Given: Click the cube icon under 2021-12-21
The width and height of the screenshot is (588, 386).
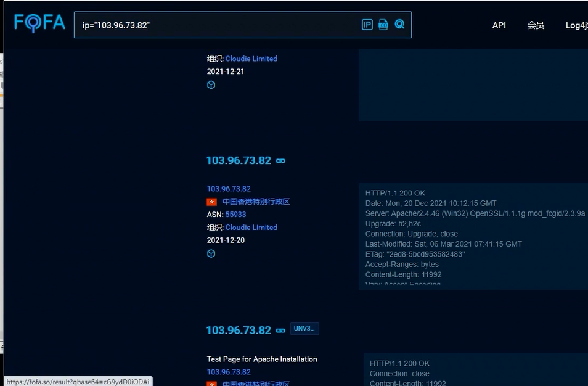Looking at the screenshot, I should [x=211, y=84].
